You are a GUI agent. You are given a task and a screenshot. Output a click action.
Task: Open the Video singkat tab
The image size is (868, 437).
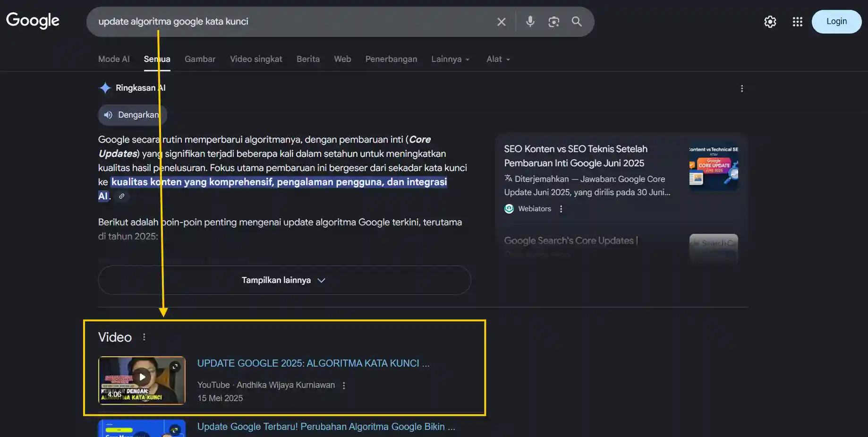pos(256,59)
